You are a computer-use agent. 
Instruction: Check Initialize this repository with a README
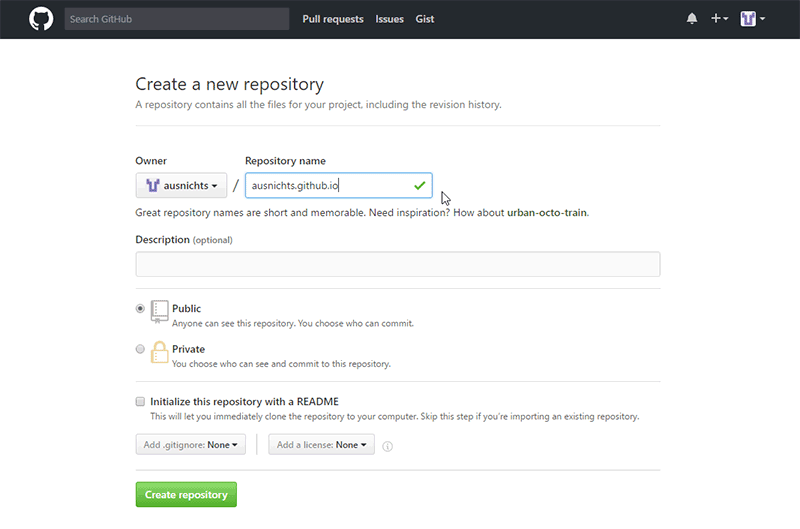click(140, 401)
